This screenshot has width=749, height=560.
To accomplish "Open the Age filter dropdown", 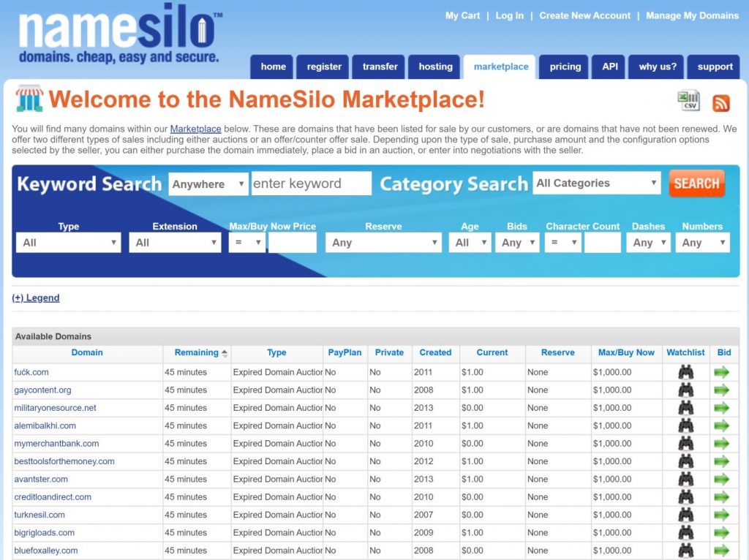I will tap(470, 243).
